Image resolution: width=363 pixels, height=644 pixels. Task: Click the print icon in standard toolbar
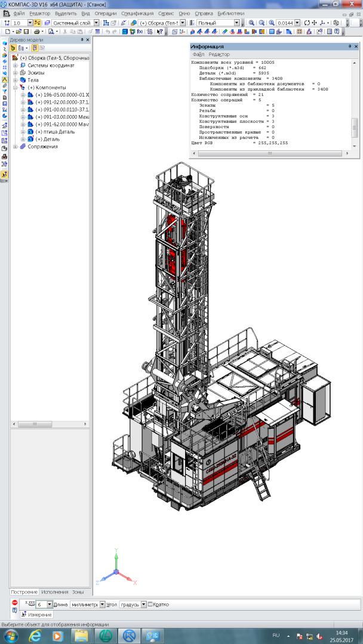pyautogui.click(x=36, y=31)
